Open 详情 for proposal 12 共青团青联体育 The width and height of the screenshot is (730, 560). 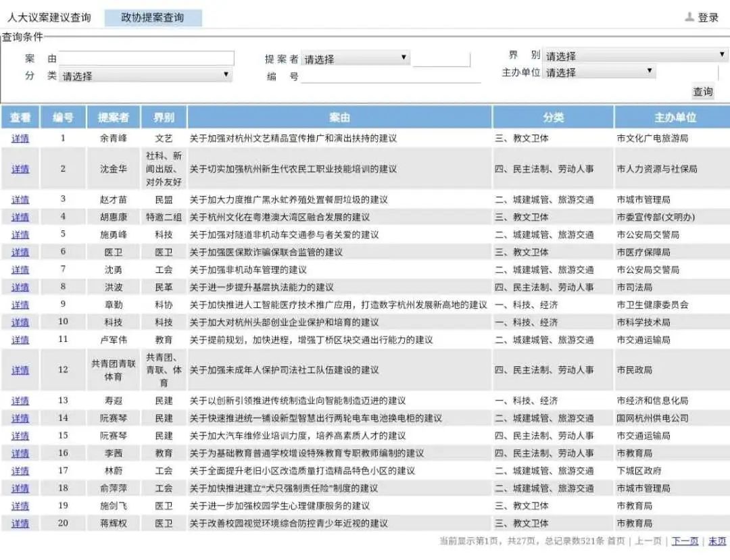pyautogui.click(x=20, y=370)
